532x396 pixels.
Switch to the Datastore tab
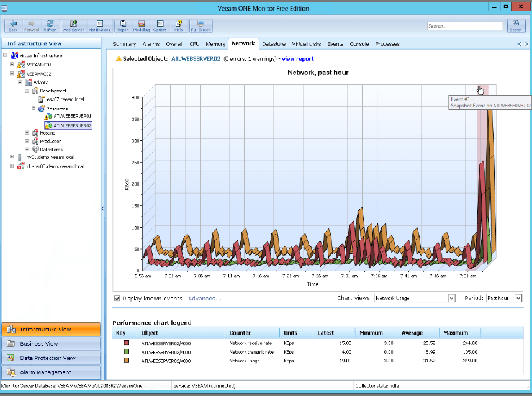click(x=274, y=44)
